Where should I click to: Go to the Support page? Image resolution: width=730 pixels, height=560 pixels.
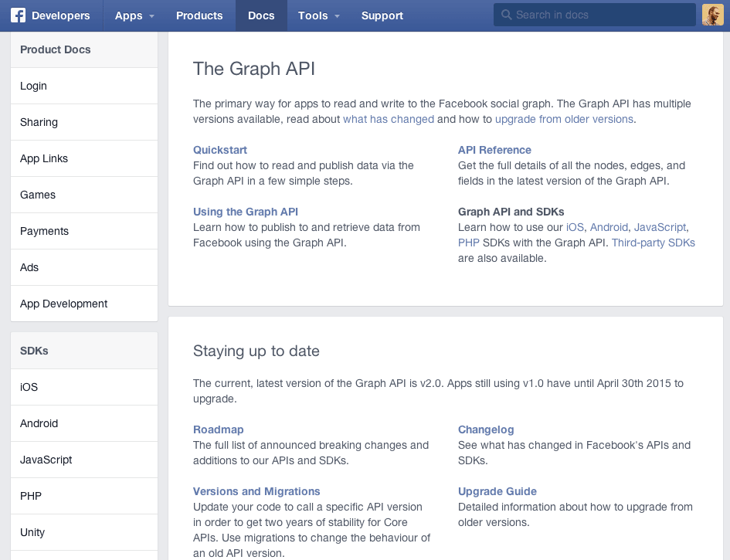coord(382,15)
